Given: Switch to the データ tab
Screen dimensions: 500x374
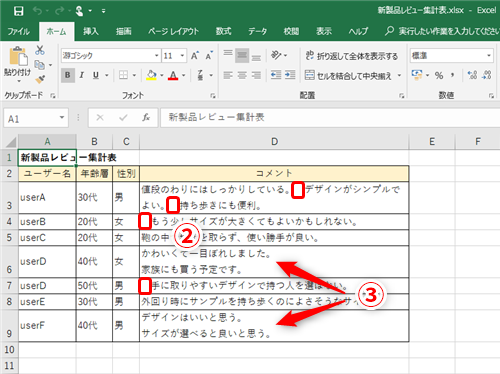Looking at the screenshot, I should 257,31.
